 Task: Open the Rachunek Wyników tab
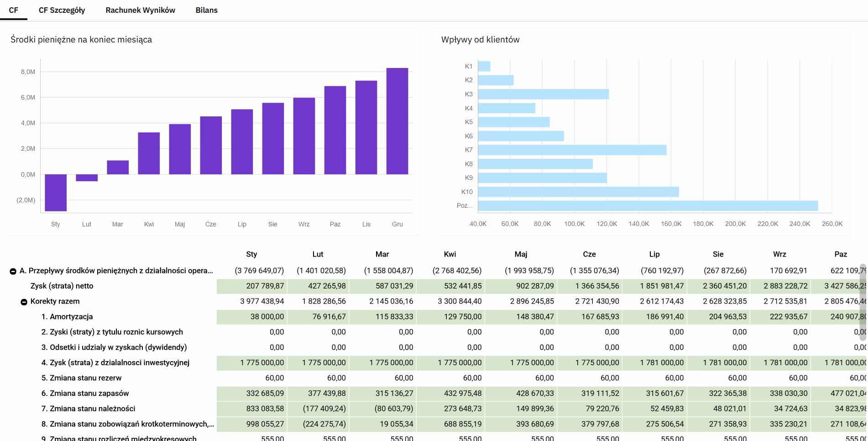coord(140,10)
